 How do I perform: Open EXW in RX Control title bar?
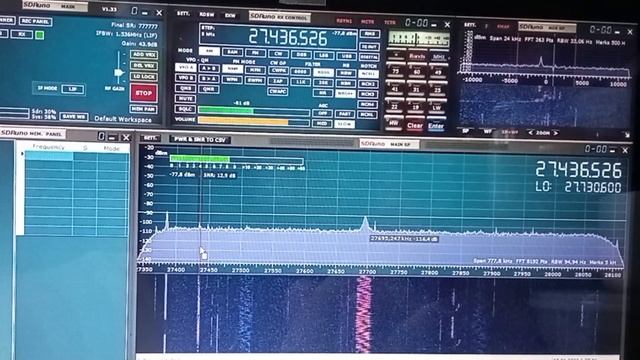pos(230,16)
